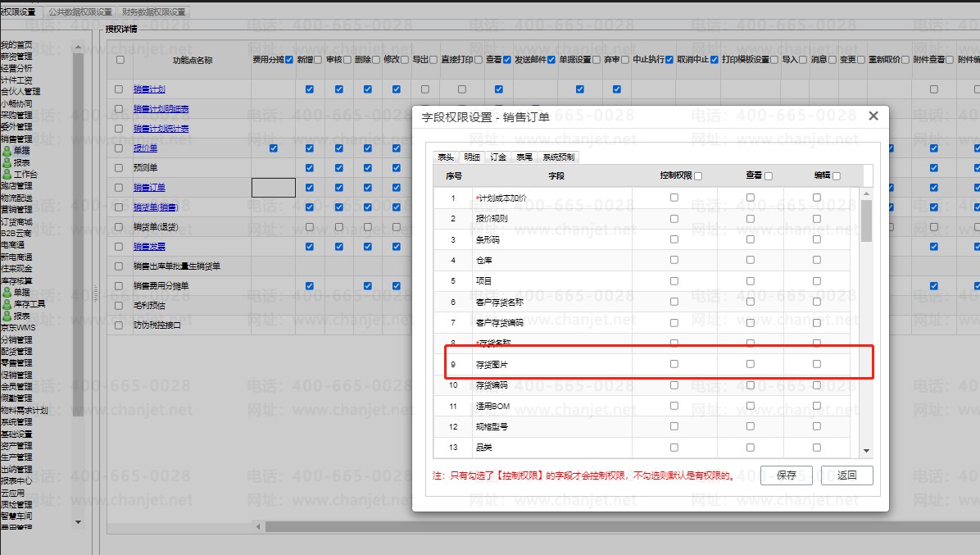The width and height of the screenshot is (980, 555).
Task: Tick 控制权限 for 计划成本加价 field
Action: [x=674, y=198]
